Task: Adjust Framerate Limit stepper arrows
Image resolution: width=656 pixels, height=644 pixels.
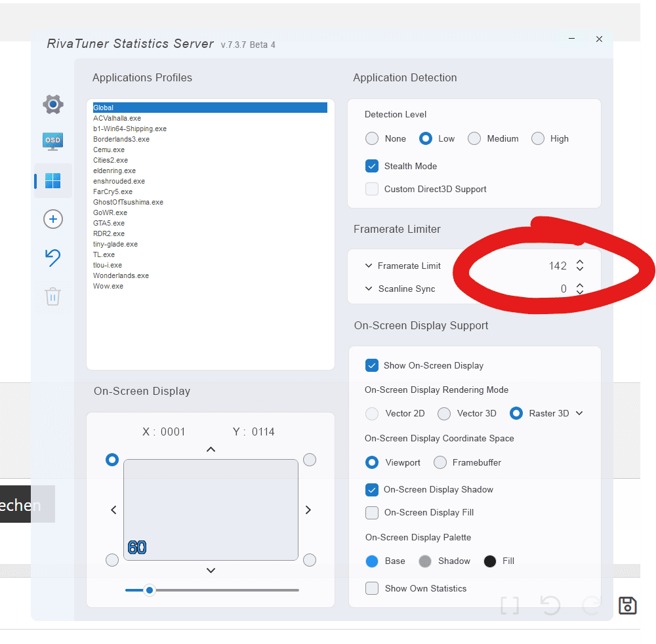Action: point(580,265)
